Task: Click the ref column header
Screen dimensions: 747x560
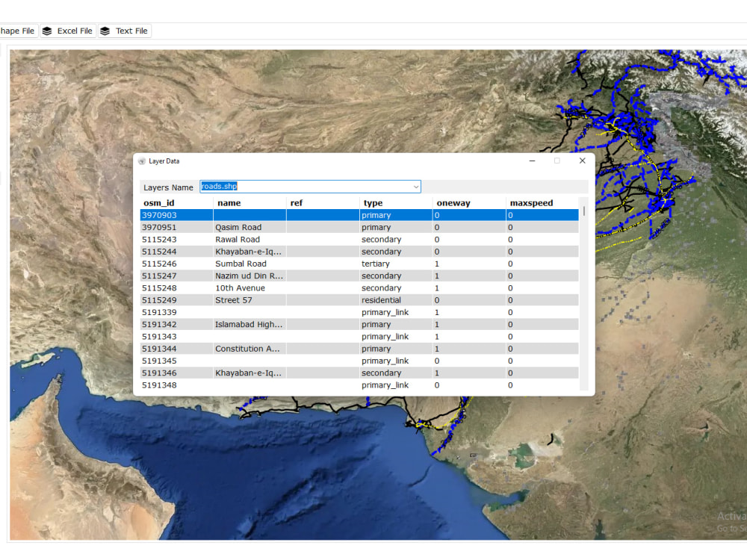Action: [323, 203]
